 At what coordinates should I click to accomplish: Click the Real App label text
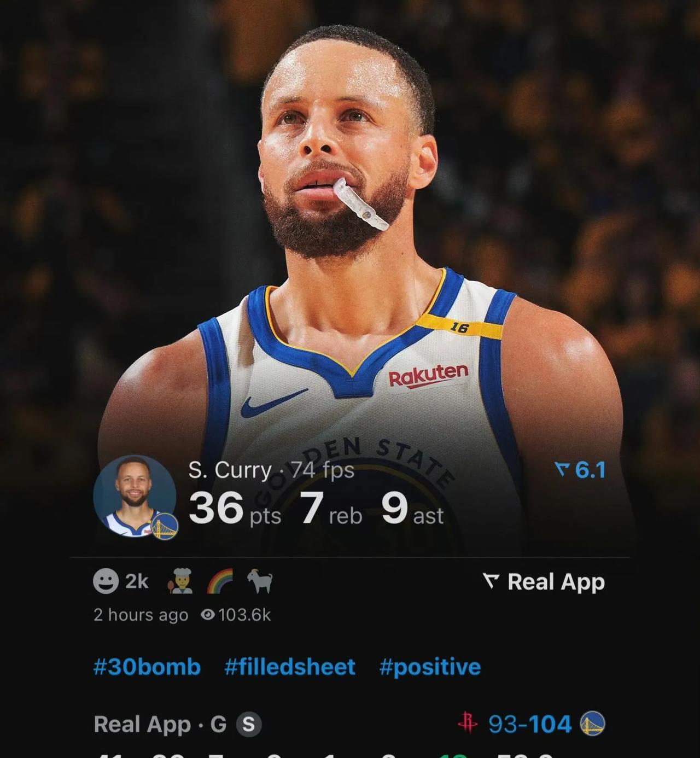pyautogui.click(x=556, y=582)
